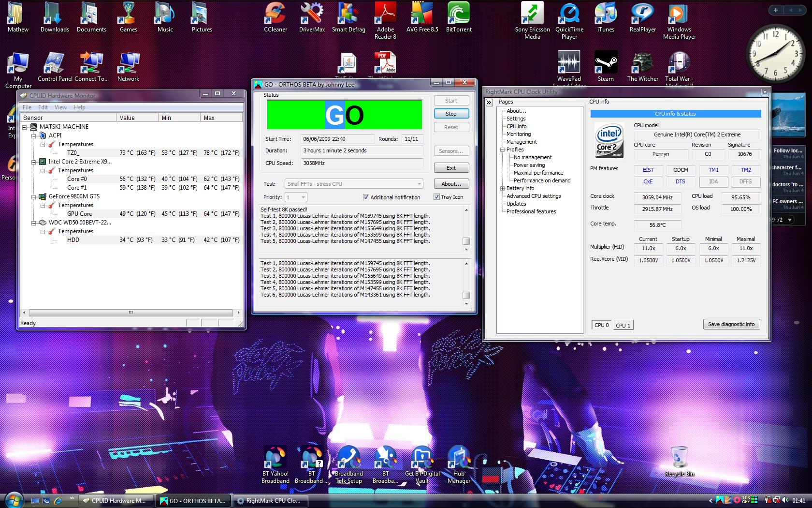Open the Mathew user folder

18,17
